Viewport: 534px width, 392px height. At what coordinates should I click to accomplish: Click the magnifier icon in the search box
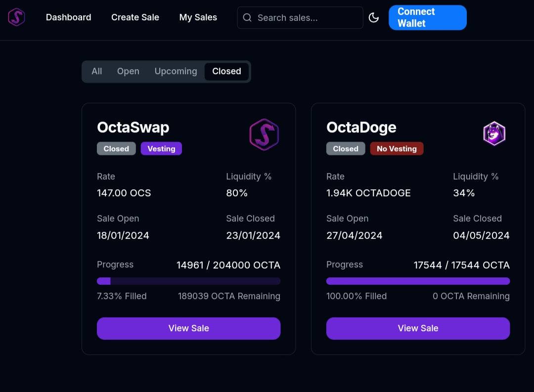pyautogui.click(x=247, y=18)
